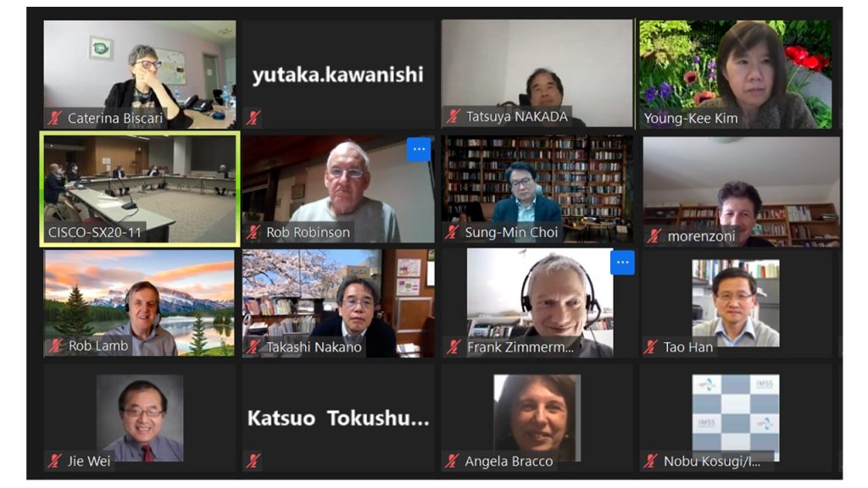868x488 pixels.
Task: Click the muted mic icon beside Sung-Min Choi
Action: (452, 232)
